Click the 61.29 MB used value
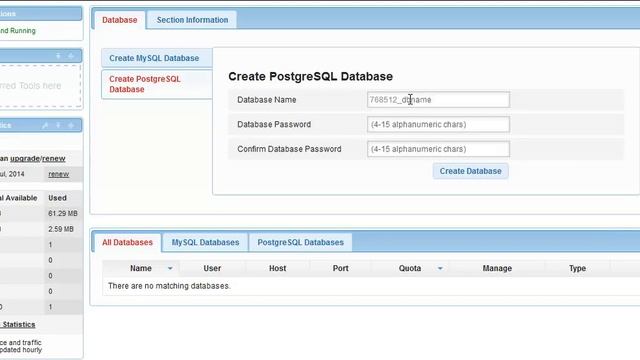 62,213
